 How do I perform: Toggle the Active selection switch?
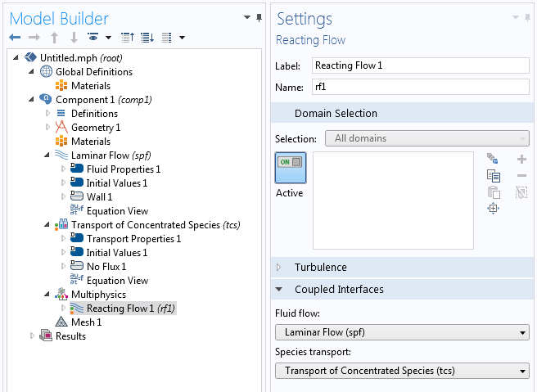pyautogui.click(x=290, y=163)
